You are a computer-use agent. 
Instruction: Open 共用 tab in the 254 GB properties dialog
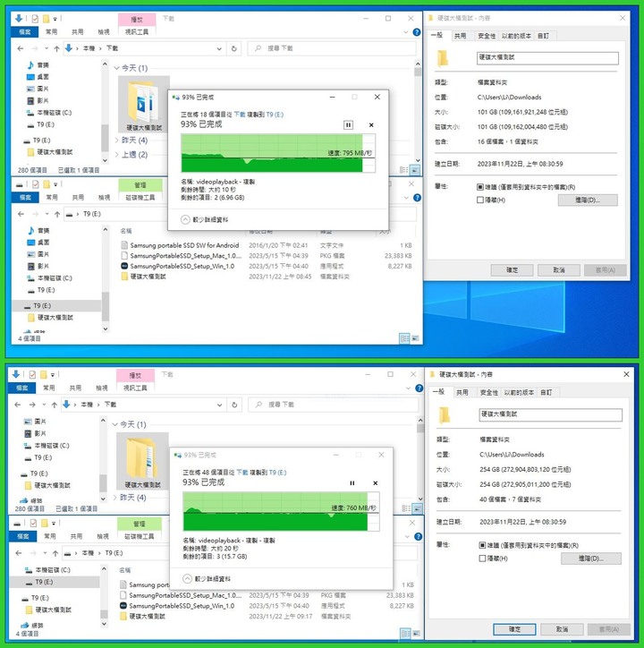462,393
